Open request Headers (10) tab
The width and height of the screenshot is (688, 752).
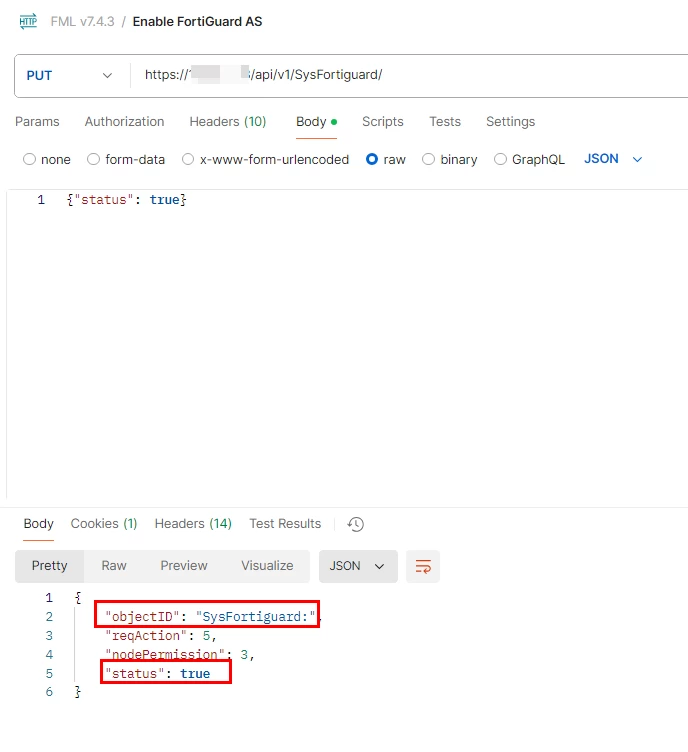tap(228, 122)
